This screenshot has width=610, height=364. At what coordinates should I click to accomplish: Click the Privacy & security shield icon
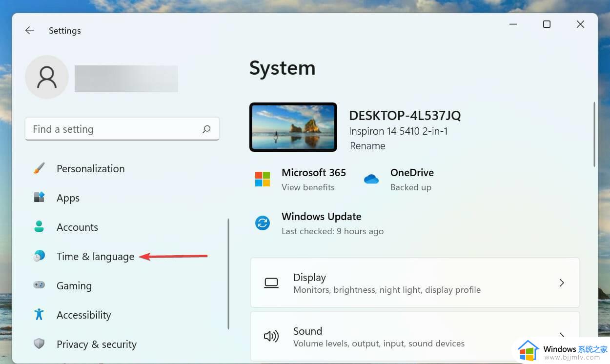pos(39,344)
